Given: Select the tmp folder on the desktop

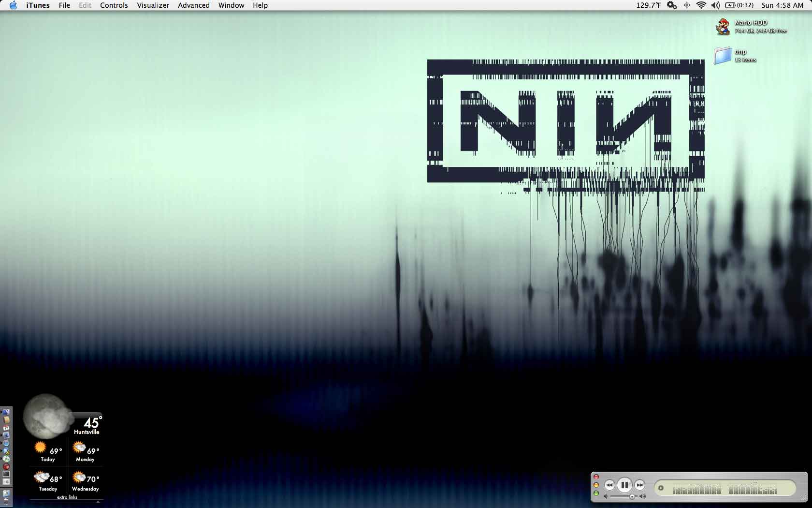Looking at the screenshot, I should click(723, 56).
